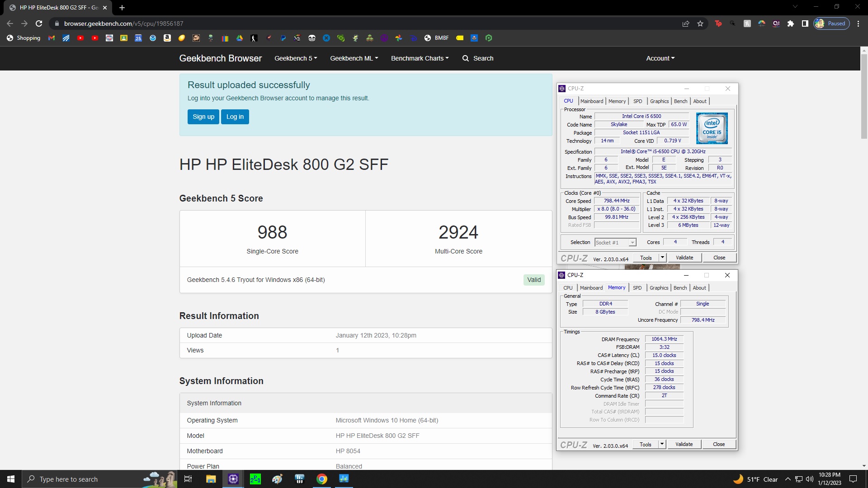868x488 pixels.
Task: Expand the Socket #1 selection combo box
Action: click(x=615, y=243)
